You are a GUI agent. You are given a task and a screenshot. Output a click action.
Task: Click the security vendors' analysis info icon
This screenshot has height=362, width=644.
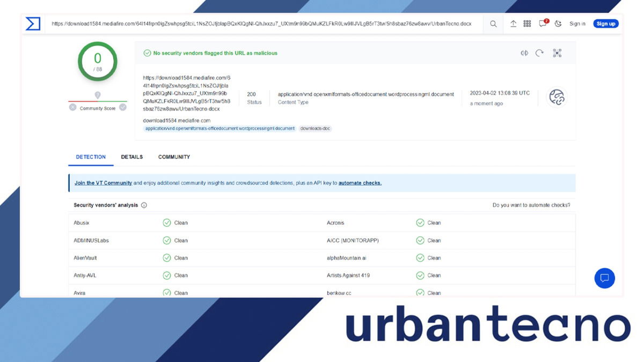tap(144, 205)
